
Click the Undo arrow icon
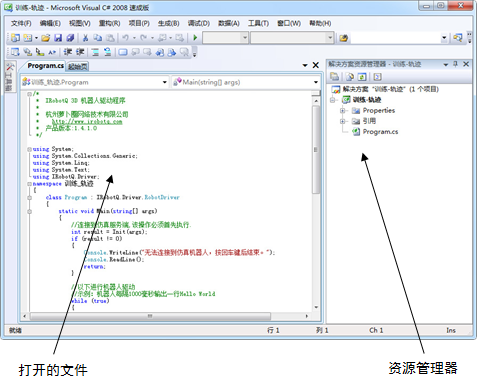(x=125, y=38)
